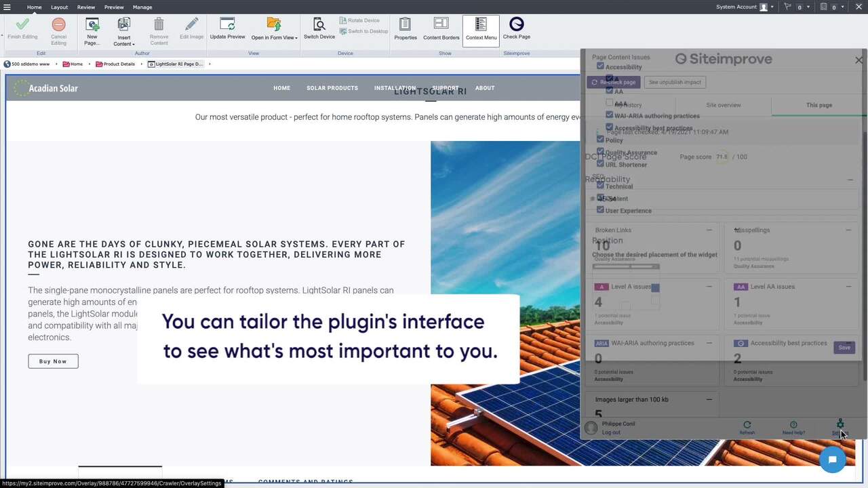This screenshot has width=868, height=488.
Task: Open ABOUT in site navigation
Action: [485, 88]
